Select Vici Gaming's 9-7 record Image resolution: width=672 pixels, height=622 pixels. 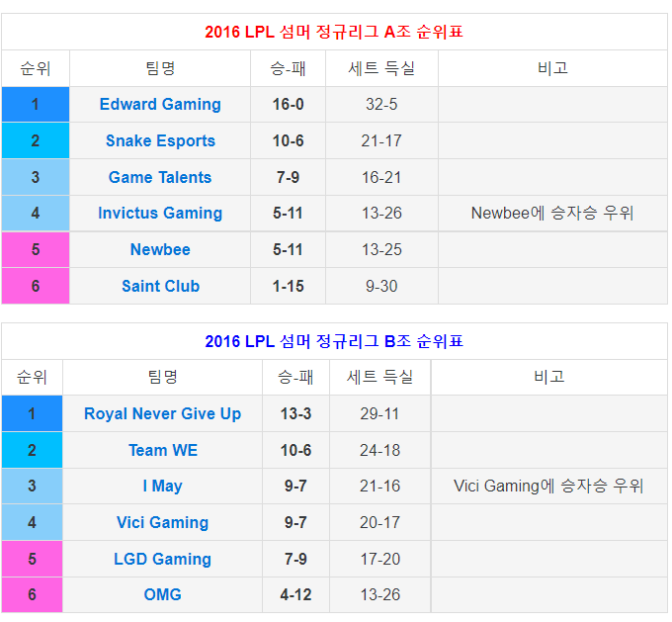point(295,522)
